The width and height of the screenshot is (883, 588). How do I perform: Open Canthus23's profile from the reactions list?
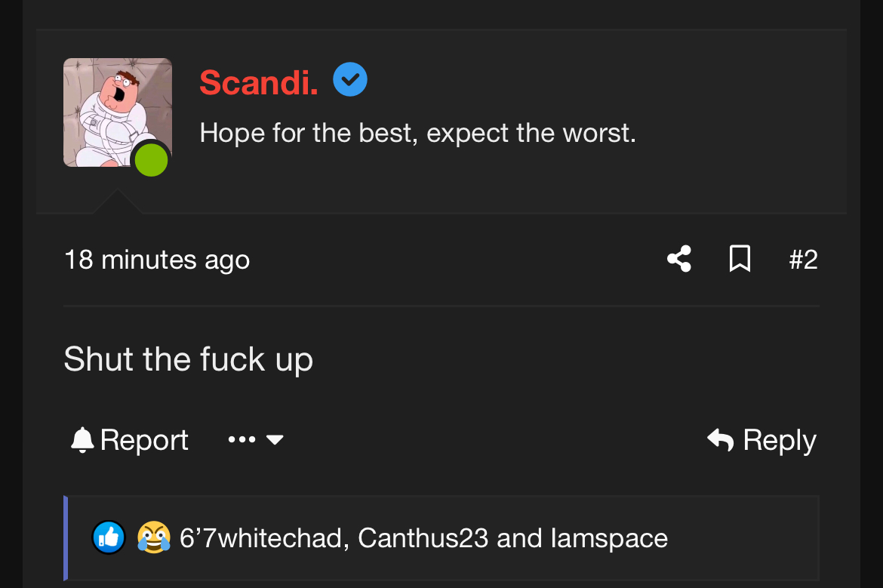tap(423, 538)
